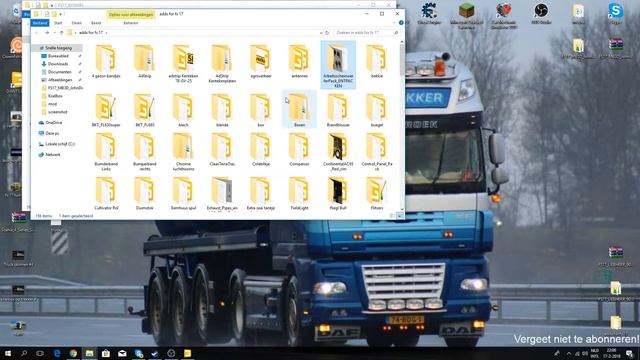Select the Control_Panel_Pack folder
640x360 pixels.
point(376,152)
